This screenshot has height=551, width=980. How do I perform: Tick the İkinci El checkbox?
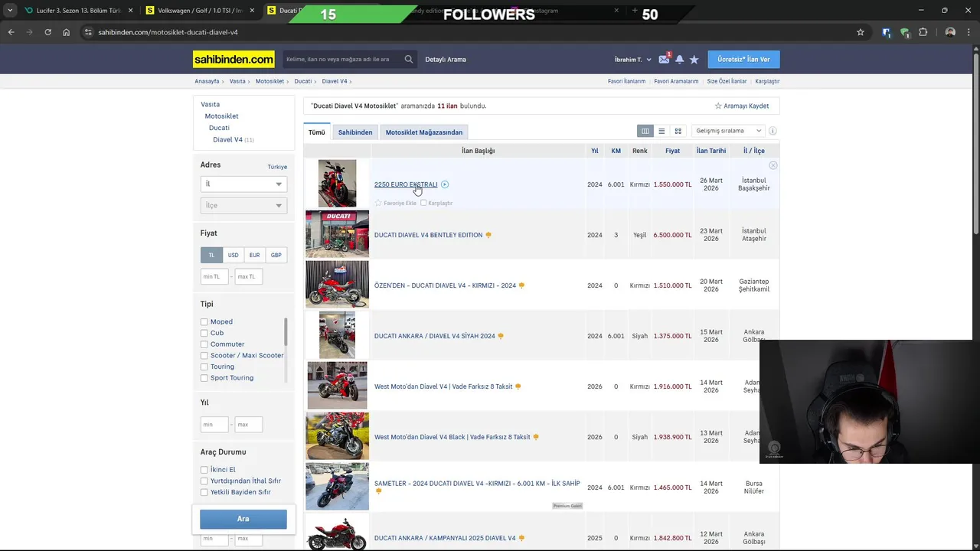click(204, 470)
